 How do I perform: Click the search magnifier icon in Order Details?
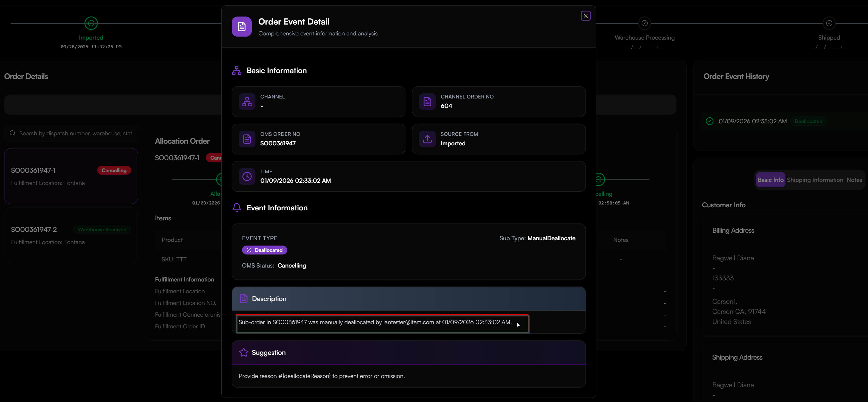click(13, 133)
